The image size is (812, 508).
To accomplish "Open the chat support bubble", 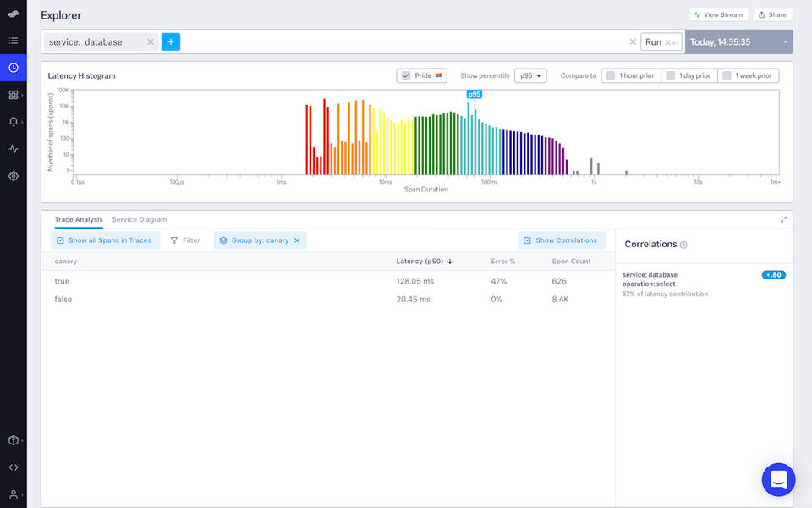I will tap(778, 479).
